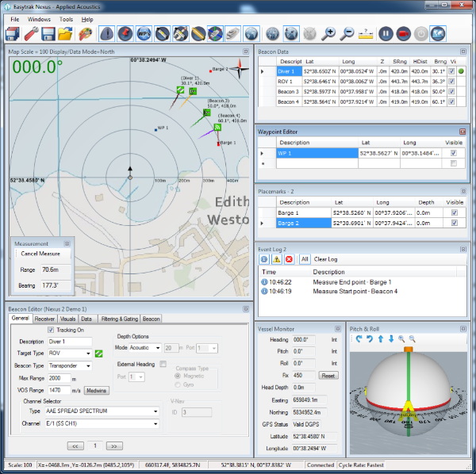476x474 pixels.
Task: Click the up arrow in Pitch & Roll
Action: pyautogui.click(x=380, y=339)
